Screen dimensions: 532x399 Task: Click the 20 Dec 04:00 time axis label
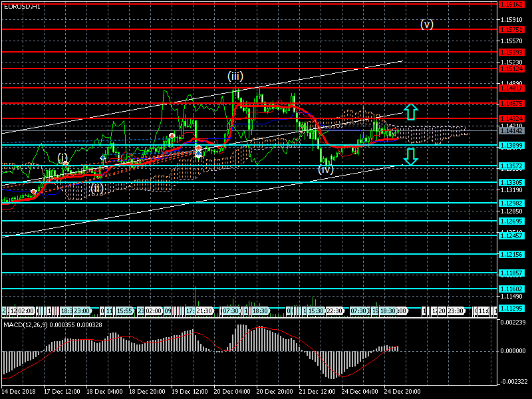231,392
